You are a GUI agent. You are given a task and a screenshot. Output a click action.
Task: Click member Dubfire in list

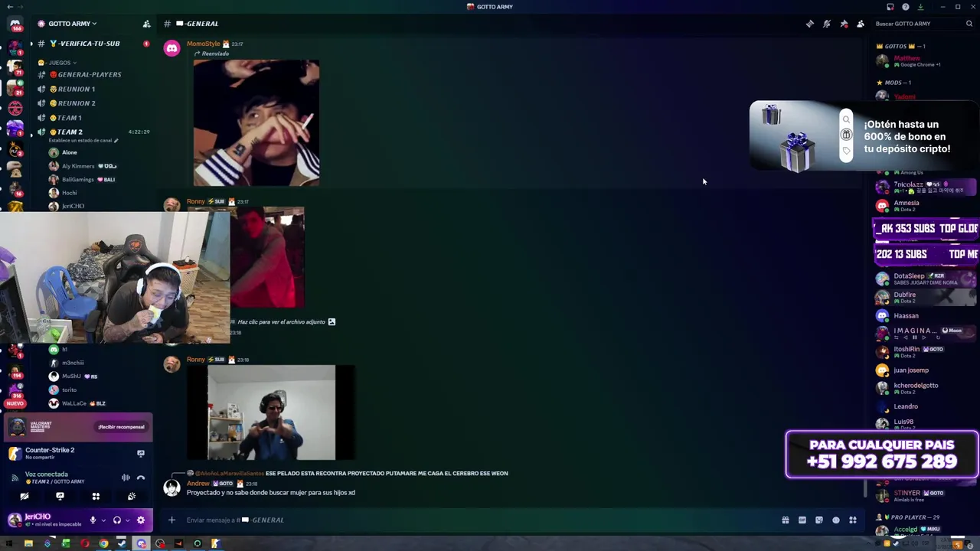click(x=925, y=297)
